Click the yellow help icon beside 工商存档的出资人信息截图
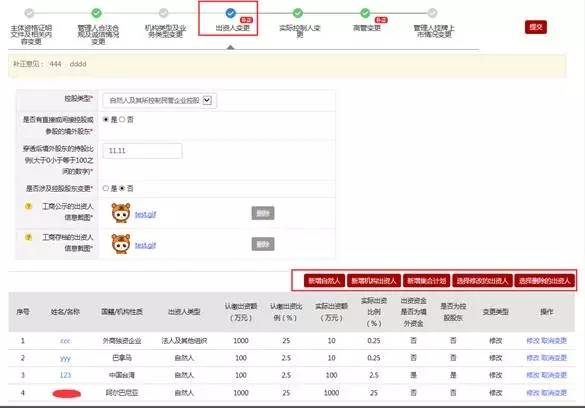This screenshot has height=408, width=585. click(x=28, y=237)
